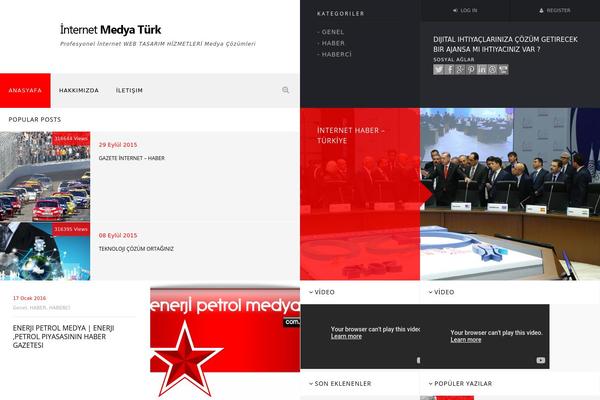Open the HAKKIMIZDA menu item

coord(79,90)
